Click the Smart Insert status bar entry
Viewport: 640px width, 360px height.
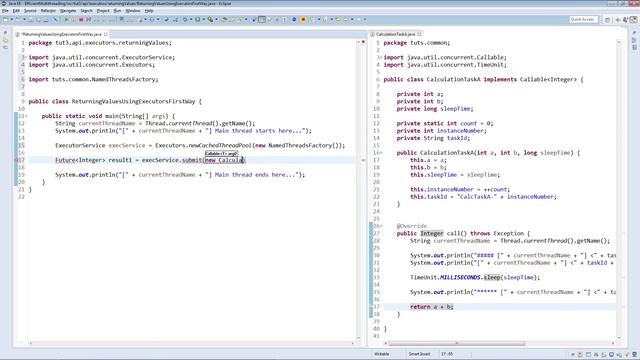(419, 354)
